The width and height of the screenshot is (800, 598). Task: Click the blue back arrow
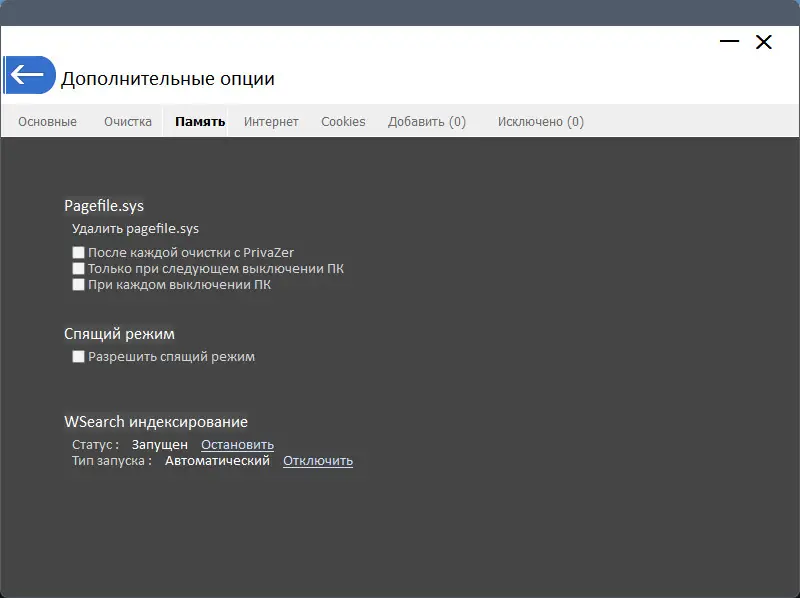click(29, 75)
